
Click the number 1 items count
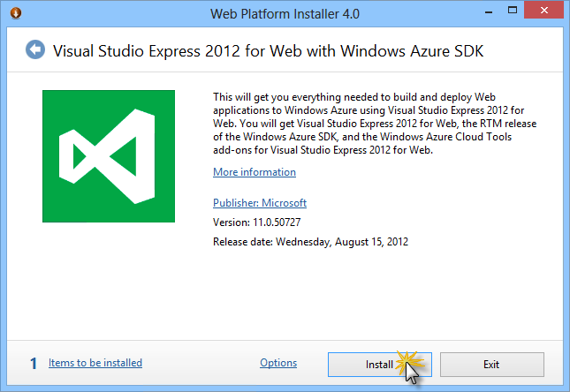(34, 363)
